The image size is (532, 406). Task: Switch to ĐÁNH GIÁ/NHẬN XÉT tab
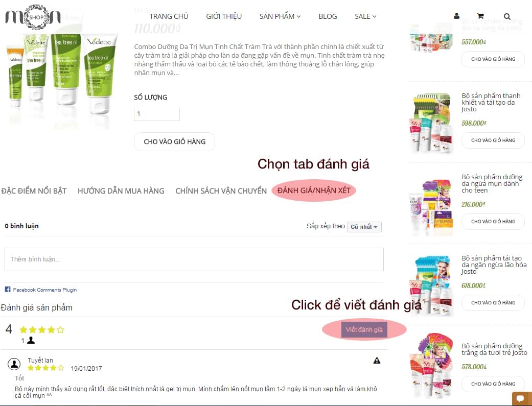314,190
